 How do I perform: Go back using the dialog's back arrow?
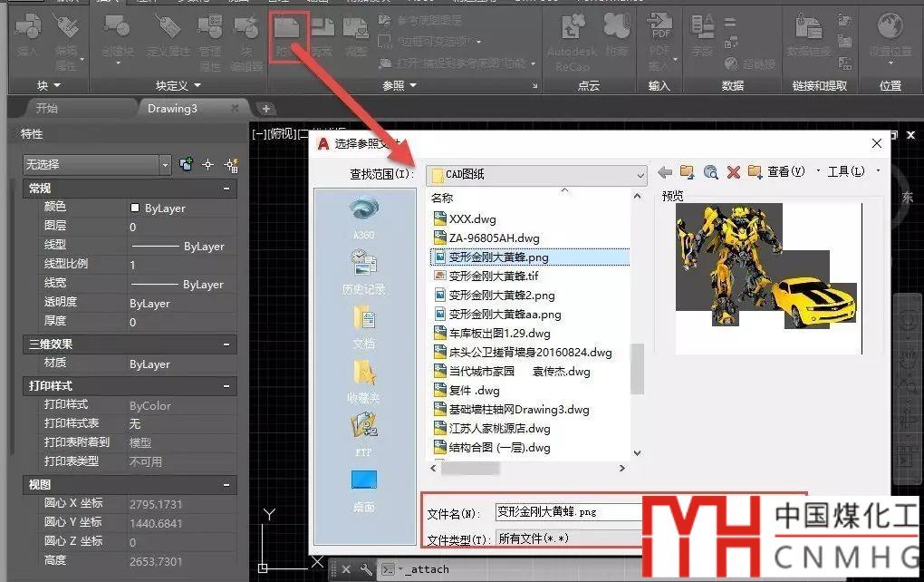665,171
